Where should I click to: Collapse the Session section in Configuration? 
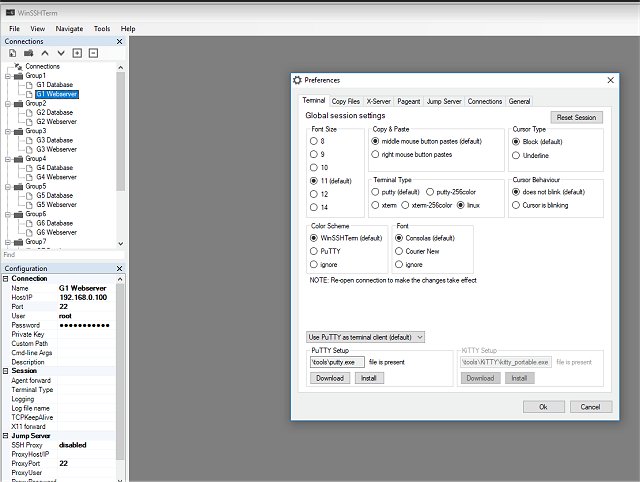pos(6,371)
